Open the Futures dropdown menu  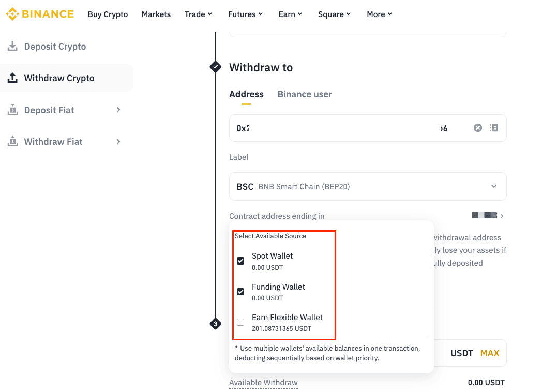click(245, 14)
